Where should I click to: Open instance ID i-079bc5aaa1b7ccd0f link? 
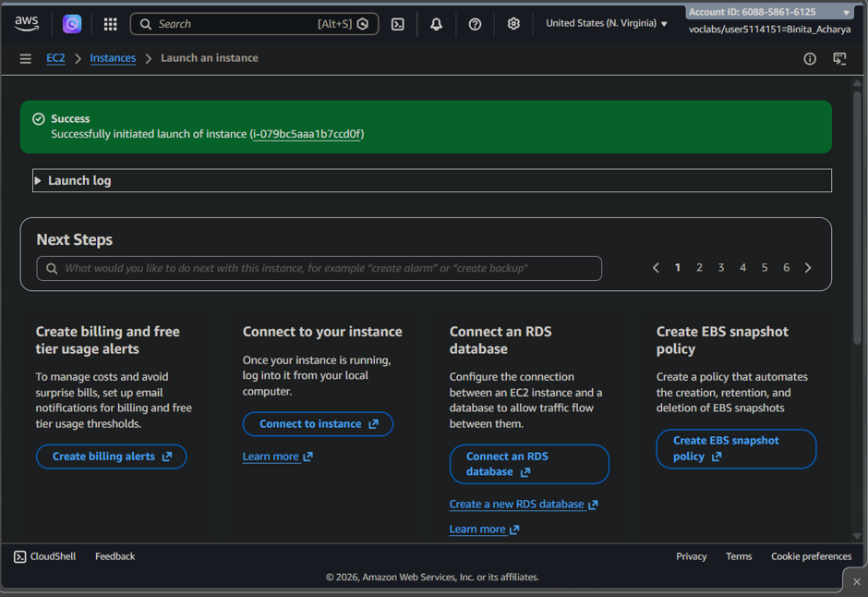[307, 134]
